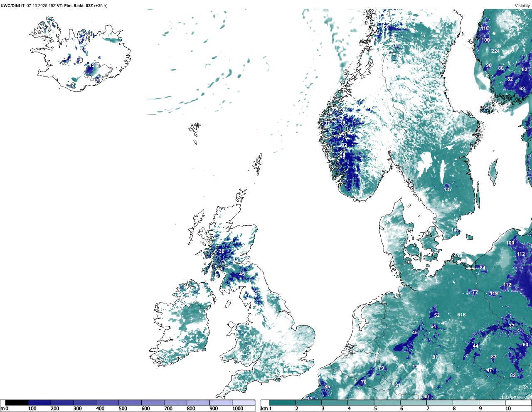This screenshot has width=532, height=412.
Task: Click the black 0–100 m legend swatch
Action: tap(17, 402)
